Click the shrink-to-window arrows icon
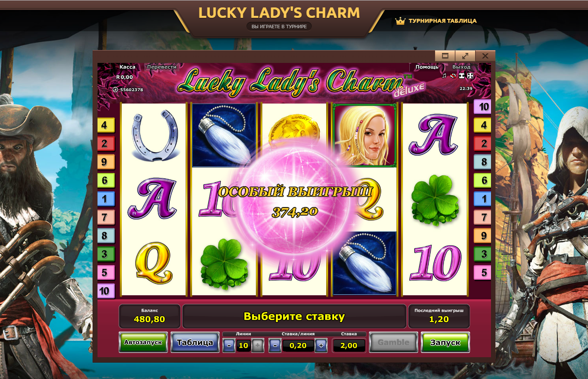 (x=462, y=76)
